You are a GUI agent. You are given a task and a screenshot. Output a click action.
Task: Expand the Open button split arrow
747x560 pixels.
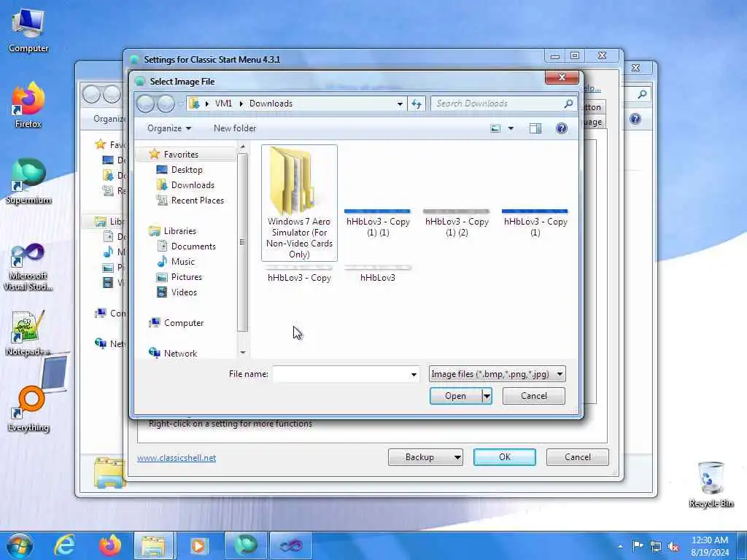487,396
